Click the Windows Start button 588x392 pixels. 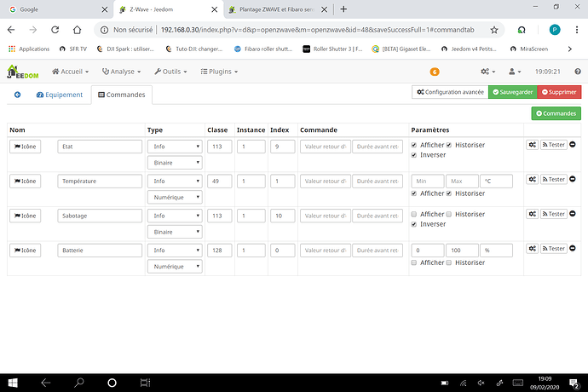coord(12,383)
